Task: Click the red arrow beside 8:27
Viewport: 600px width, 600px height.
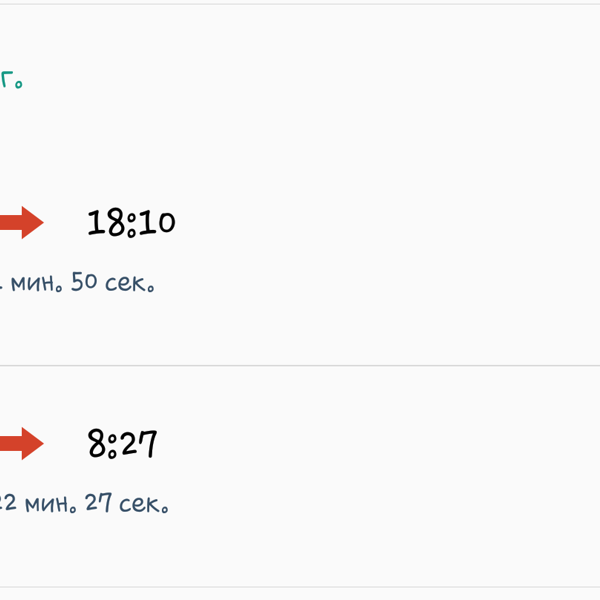Action: 22,443
